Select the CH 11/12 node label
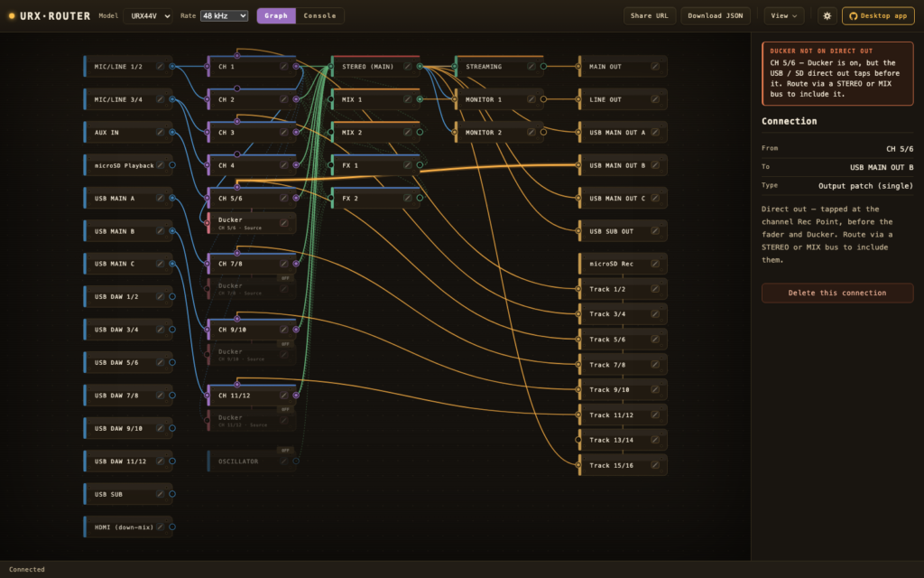 tap(234, 396)
